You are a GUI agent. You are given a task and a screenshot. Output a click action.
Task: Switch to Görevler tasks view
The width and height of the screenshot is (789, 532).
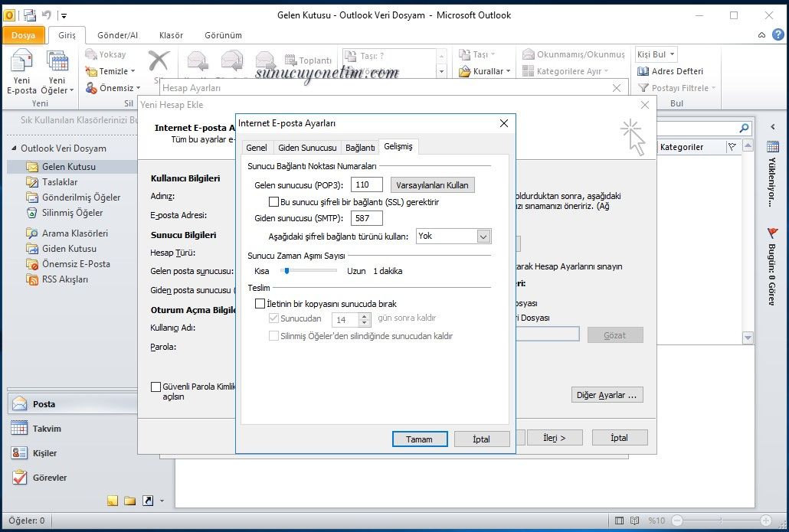(x=73, y=478)
